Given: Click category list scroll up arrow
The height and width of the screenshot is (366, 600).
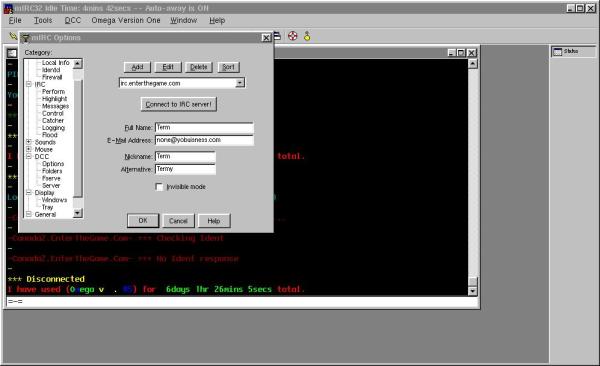Looking at the screenshot, I should pyautogui.click(x=78, y=64).
